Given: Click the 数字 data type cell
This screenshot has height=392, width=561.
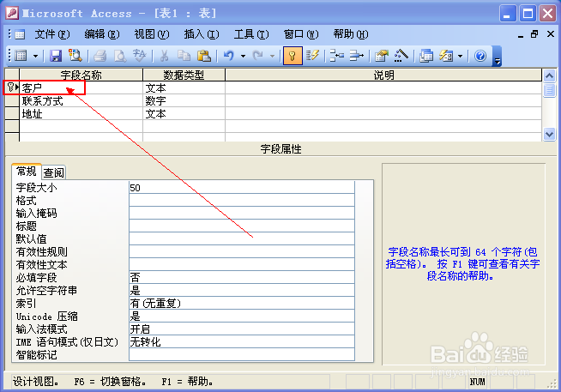Looking at the screenshot, I should pyautogui.click(x=184, y=101).
